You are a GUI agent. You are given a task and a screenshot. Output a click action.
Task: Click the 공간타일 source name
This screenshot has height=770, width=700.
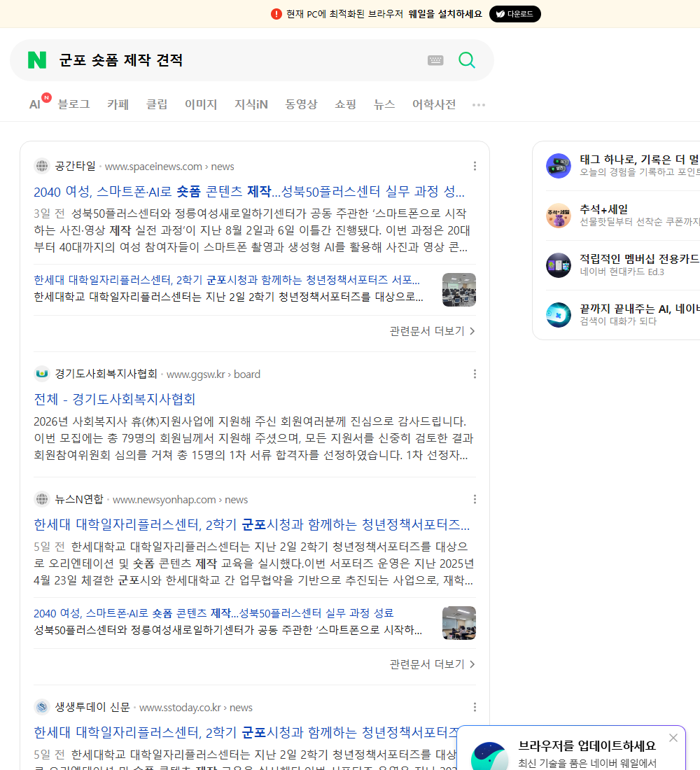pos(75,166)
